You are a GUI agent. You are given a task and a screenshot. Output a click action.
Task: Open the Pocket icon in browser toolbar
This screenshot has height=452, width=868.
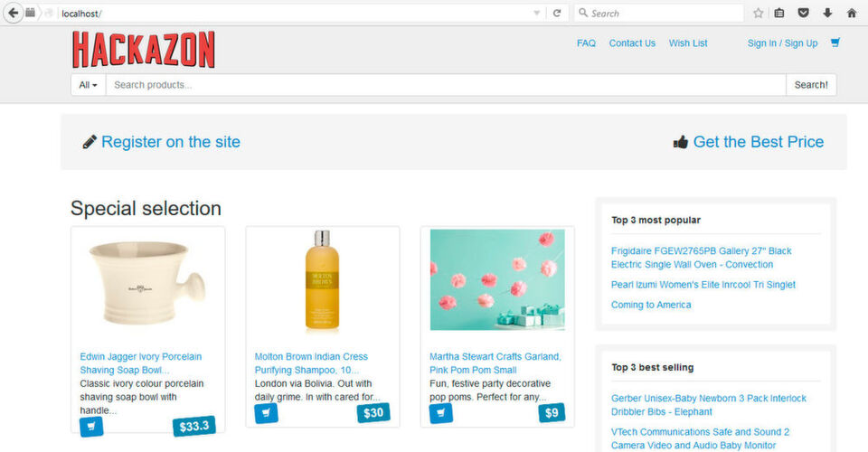[803, 14]
